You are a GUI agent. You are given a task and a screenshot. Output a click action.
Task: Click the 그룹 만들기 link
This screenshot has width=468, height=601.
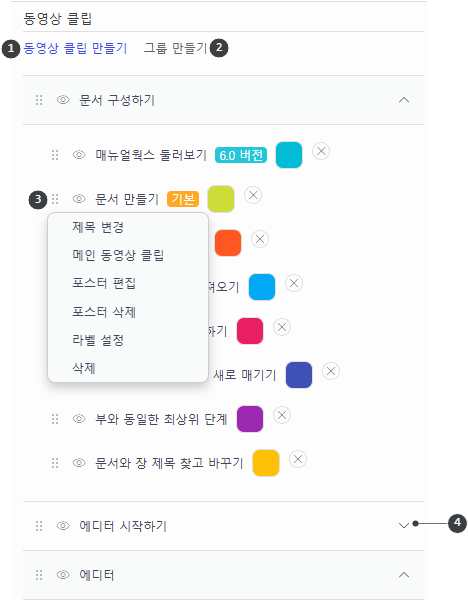tap(176, 48)
